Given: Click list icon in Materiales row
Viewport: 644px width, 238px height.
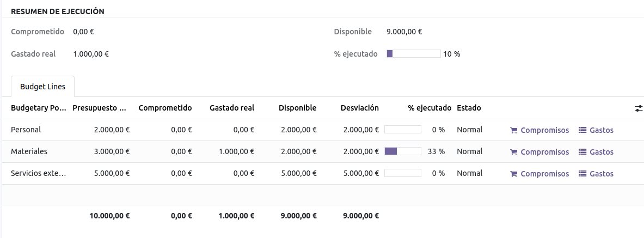Looking at the screenshot, I should pyautogui.click(x=582, y=152).
